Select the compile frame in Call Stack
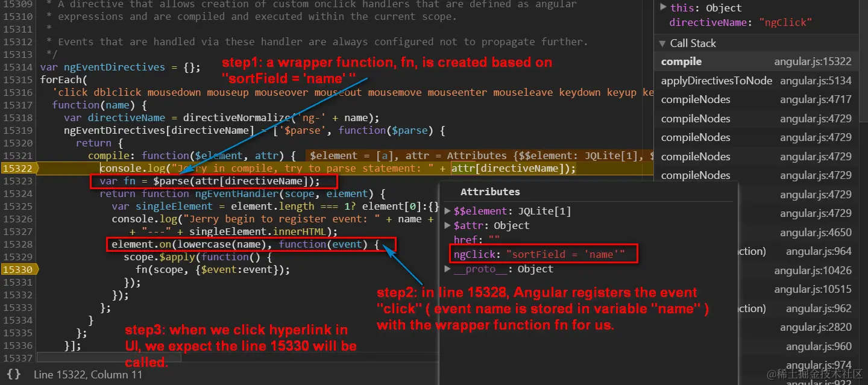868x385 pixels. tap(756, 61)
